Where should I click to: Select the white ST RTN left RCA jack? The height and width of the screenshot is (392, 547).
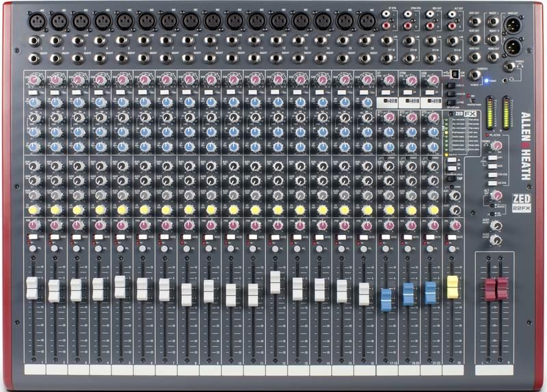(386, 14)
